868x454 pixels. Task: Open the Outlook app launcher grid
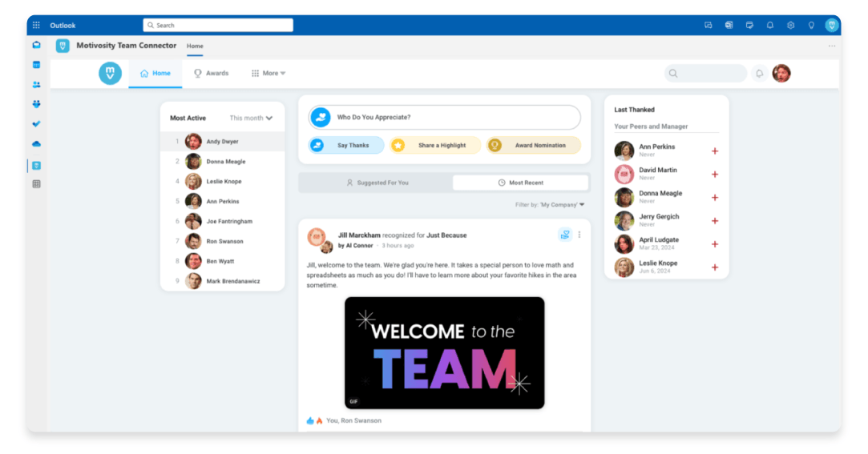[36, 25]
